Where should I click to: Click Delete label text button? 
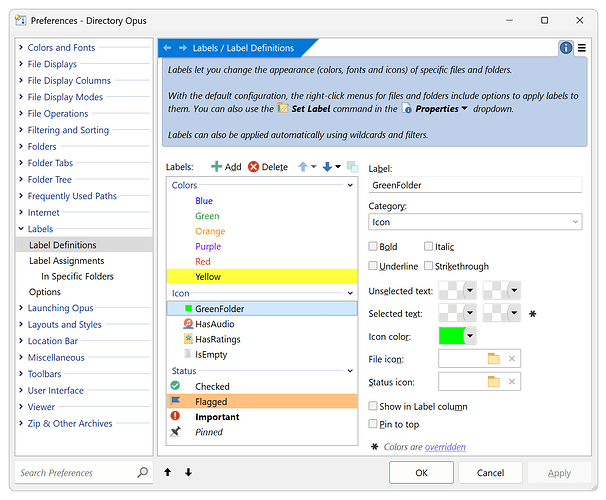(x=275, y=167)
